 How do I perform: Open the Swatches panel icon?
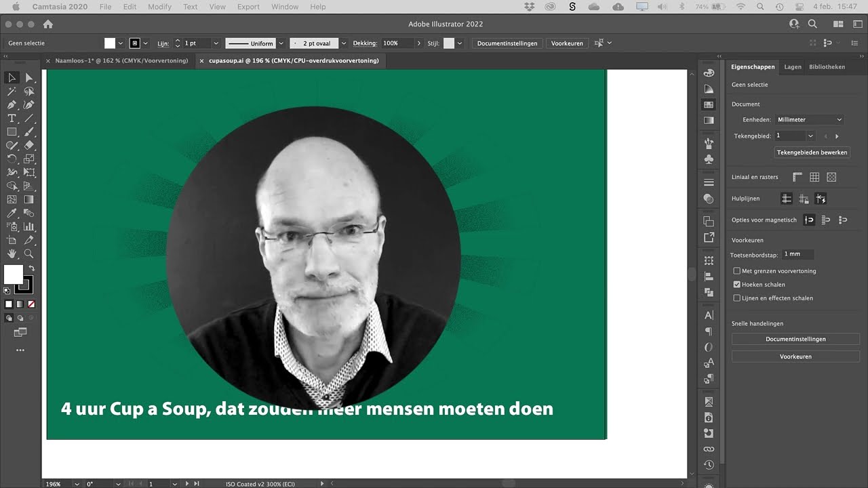(x=709, y=104)
